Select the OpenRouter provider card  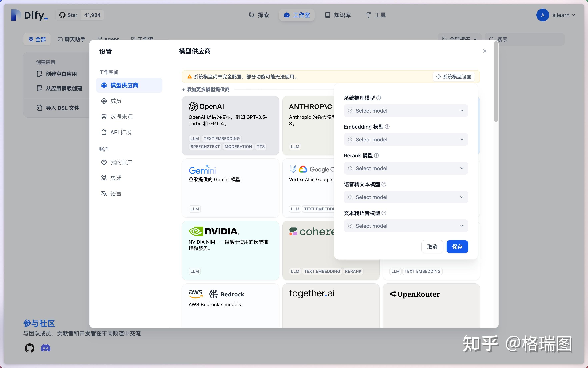(431, 306)
